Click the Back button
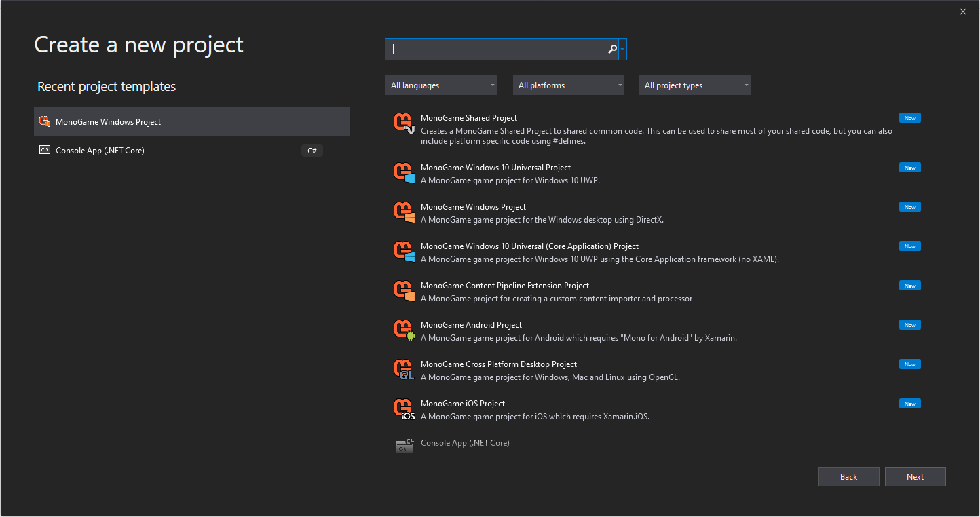 848,477
